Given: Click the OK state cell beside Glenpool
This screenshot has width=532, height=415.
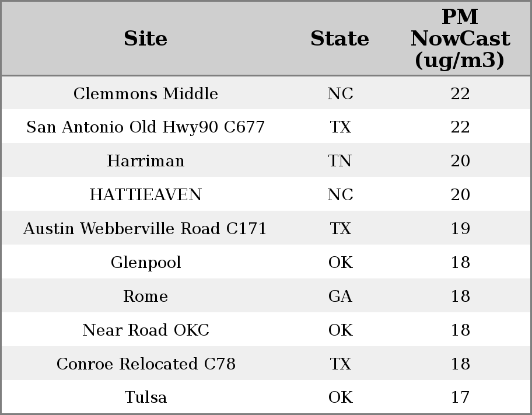Looking at the screenshot, I should (x=340, y=263).
